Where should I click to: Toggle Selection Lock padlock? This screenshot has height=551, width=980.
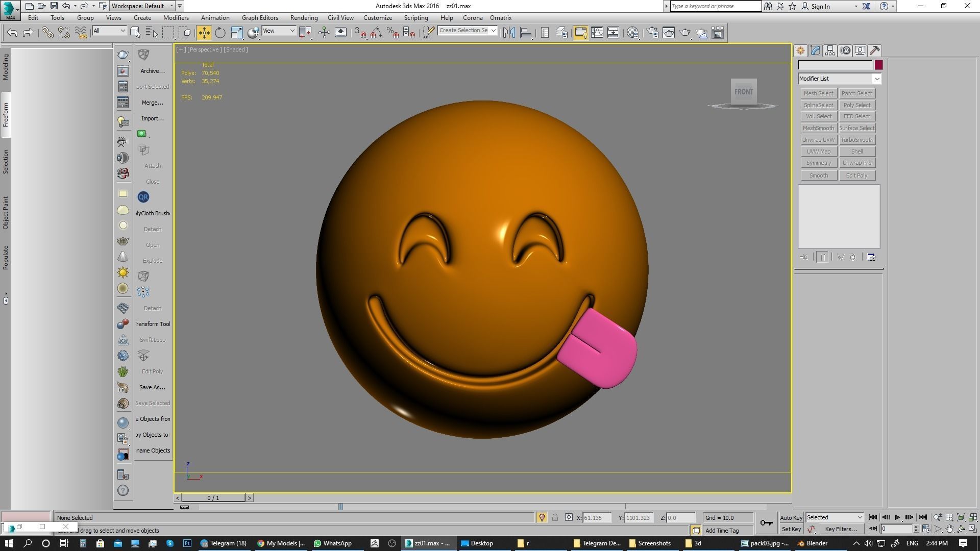(555, 517)
